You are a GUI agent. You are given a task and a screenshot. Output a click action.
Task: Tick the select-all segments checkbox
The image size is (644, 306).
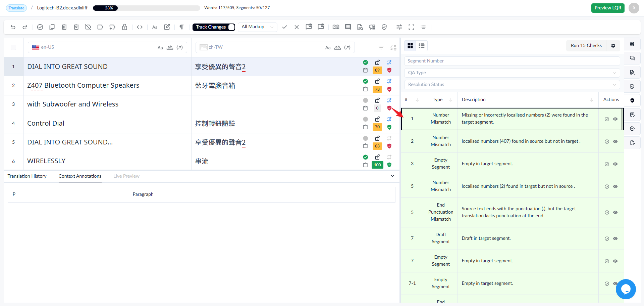[13, 47]
